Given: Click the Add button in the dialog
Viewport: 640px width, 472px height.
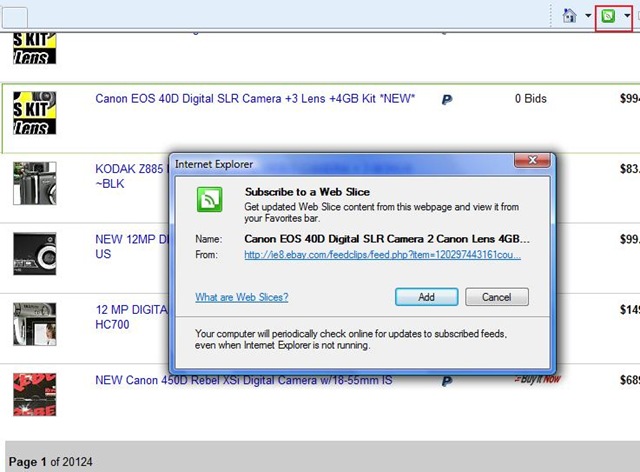Looking at the screenshot, I should pos(427,297).
